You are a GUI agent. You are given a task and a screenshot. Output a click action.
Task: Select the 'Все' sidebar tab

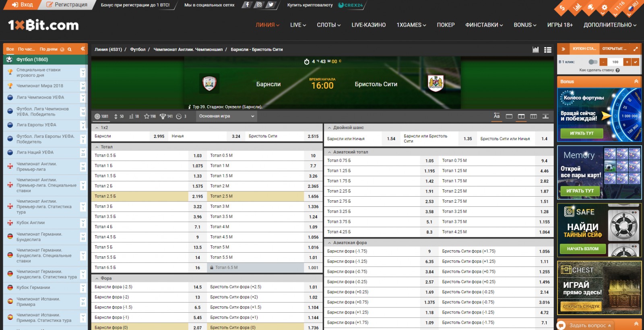pos(10,49)
